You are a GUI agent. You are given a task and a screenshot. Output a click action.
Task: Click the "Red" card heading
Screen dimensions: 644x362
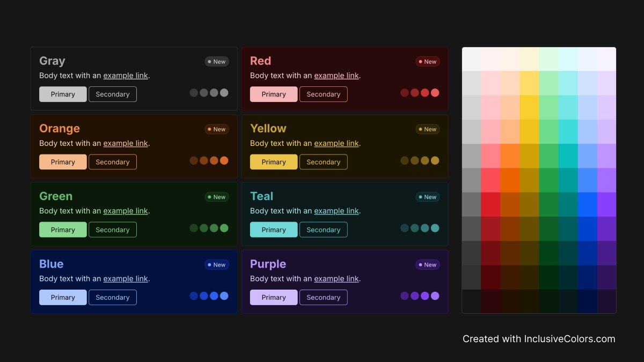(260, 61)
